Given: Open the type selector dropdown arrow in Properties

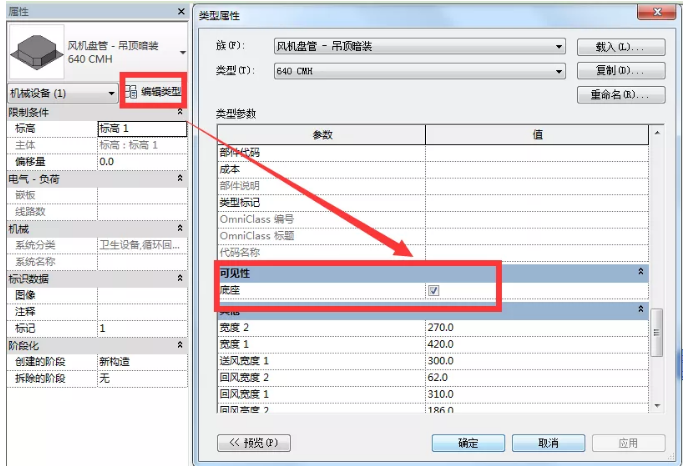Looking at the screenshot, I should (183, 52).
